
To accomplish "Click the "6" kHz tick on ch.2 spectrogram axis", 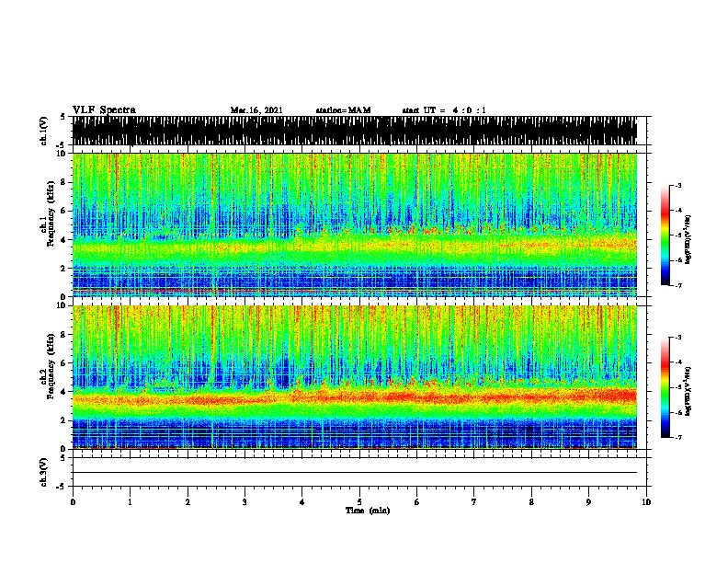I will coord(64,363).
